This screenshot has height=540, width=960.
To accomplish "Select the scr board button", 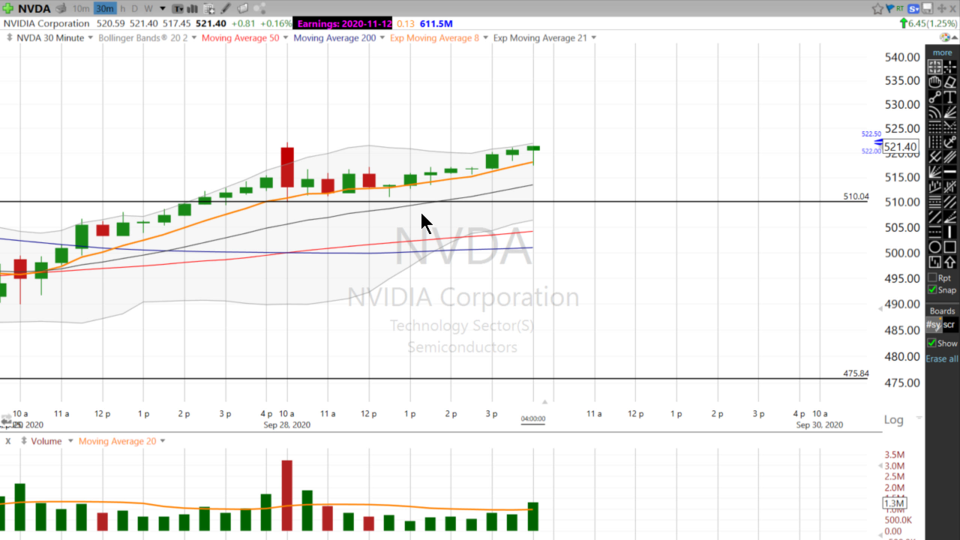I will pyautogui.click(x=949, y=325).
